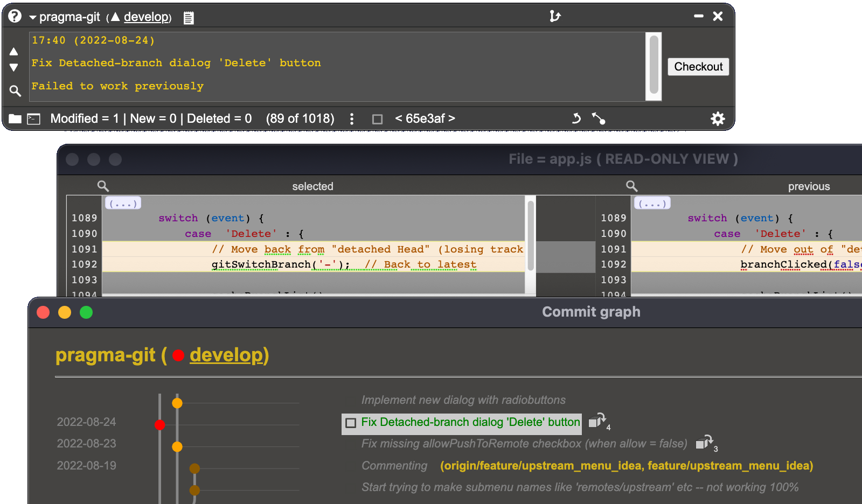
Task: Go to the newer commit with up arrow
Action: tap(14, 52)
